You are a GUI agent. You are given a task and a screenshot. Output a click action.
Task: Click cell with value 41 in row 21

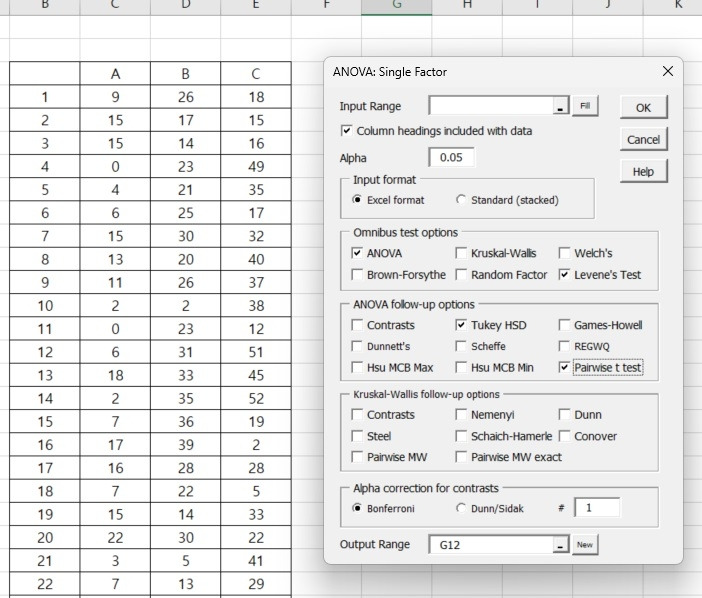click(x=256, y=561)
